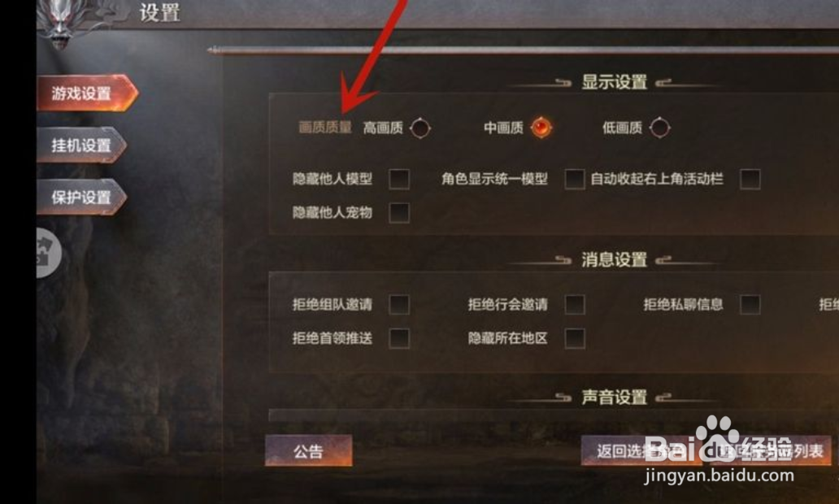Check 自动收起右上角活动栏 option

pos(750,179)
